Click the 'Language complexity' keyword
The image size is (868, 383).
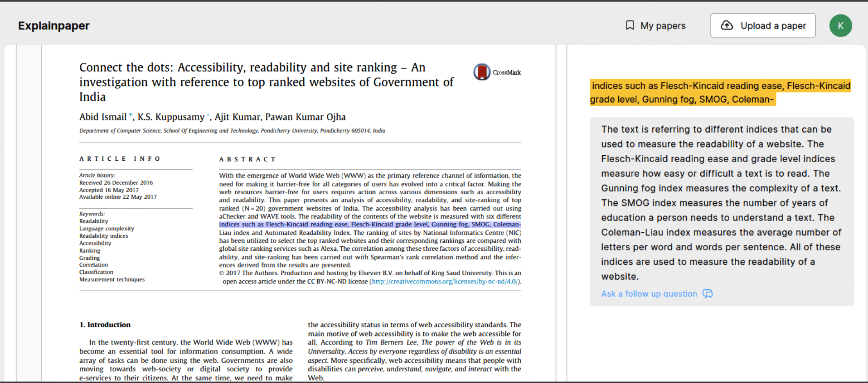pos(107,229)
